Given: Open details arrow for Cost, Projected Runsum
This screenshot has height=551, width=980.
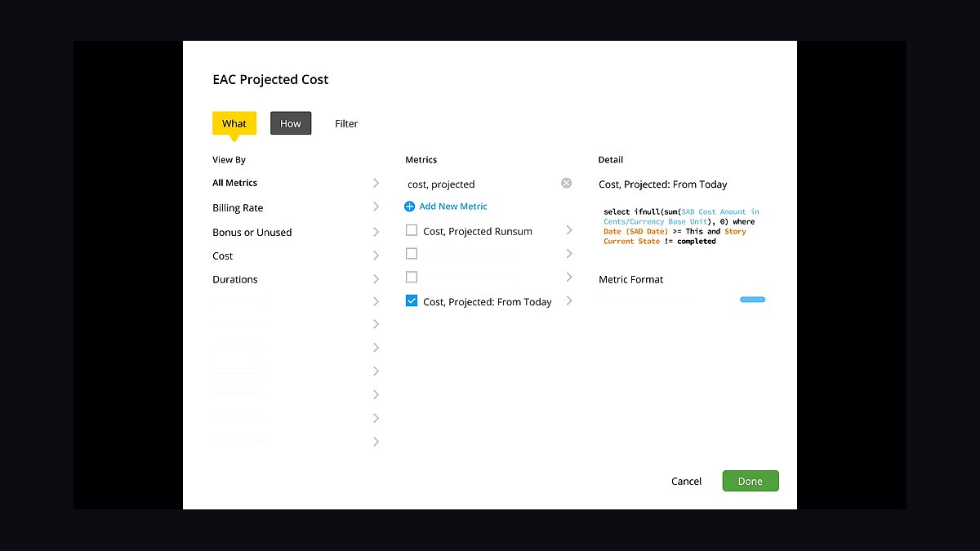Looking at the screenshot, I should coord(569,230).
